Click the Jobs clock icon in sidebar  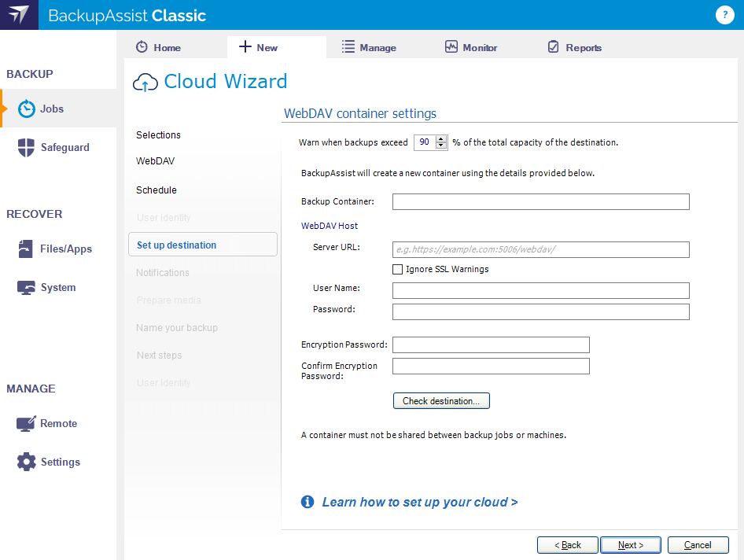tap(27, 109)
